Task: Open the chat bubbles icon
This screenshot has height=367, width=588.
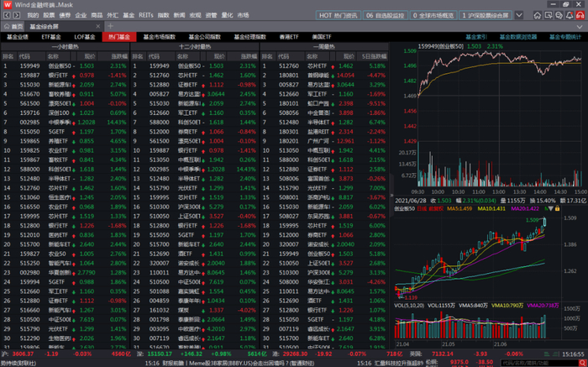Action: (x=559, y=15)
